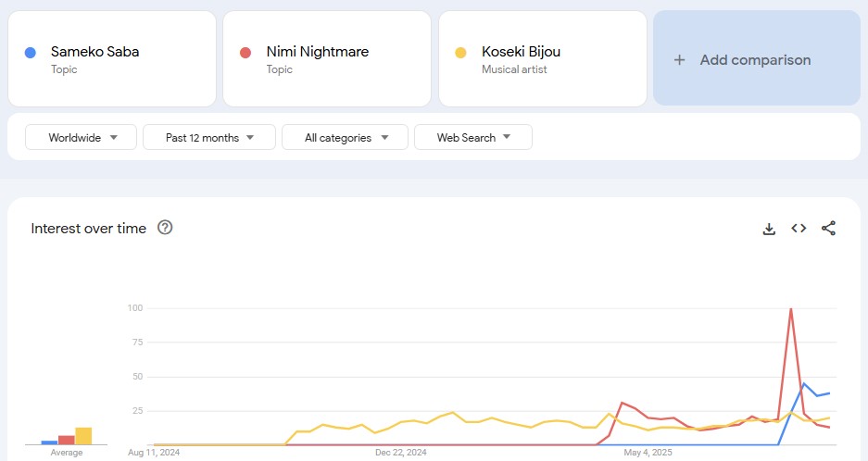This screenshot has height=461, width=868.
Task: Click the red dot for Nimi Nightmare
Action: (245, 53)
